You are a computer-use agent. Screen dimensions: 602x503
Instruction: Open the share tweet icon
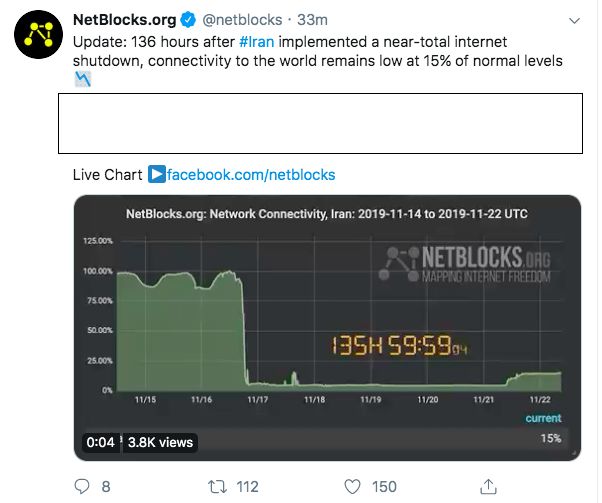point(489,486)
